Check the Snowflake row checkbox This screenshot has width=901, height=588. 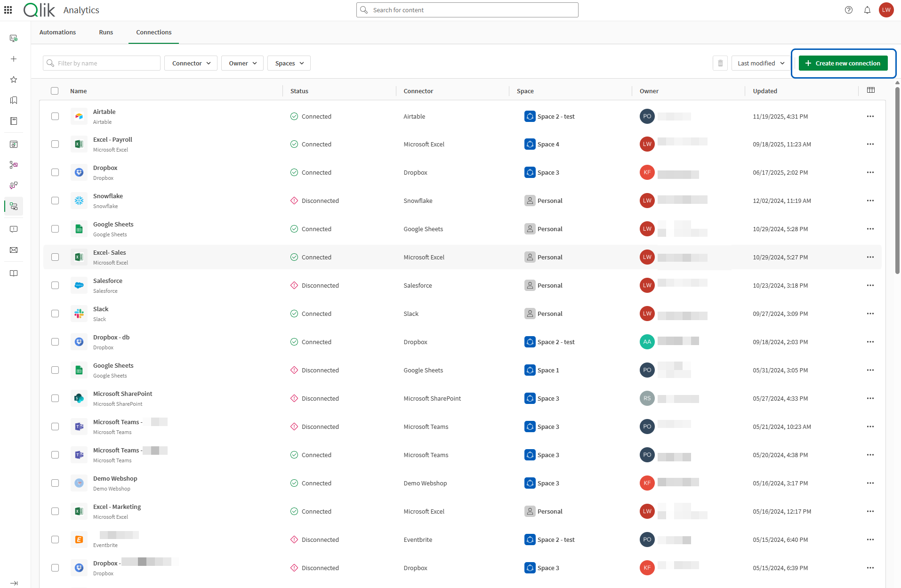55,201
